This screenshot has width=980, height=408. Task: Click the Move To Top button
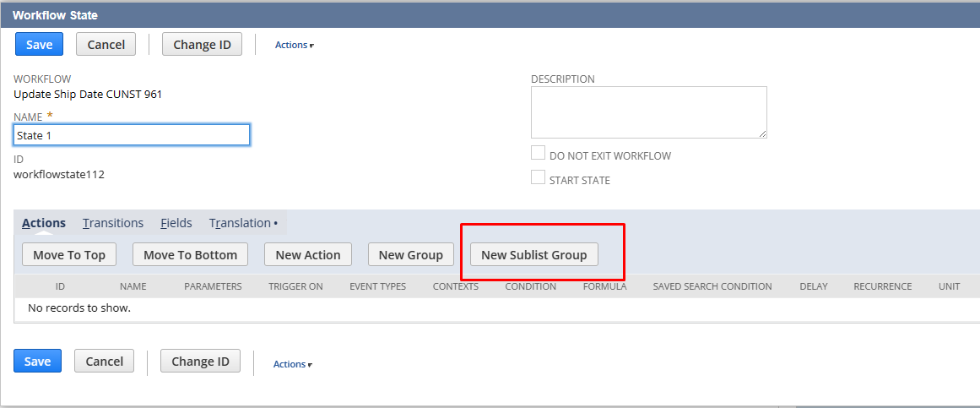tap(69, 254)
